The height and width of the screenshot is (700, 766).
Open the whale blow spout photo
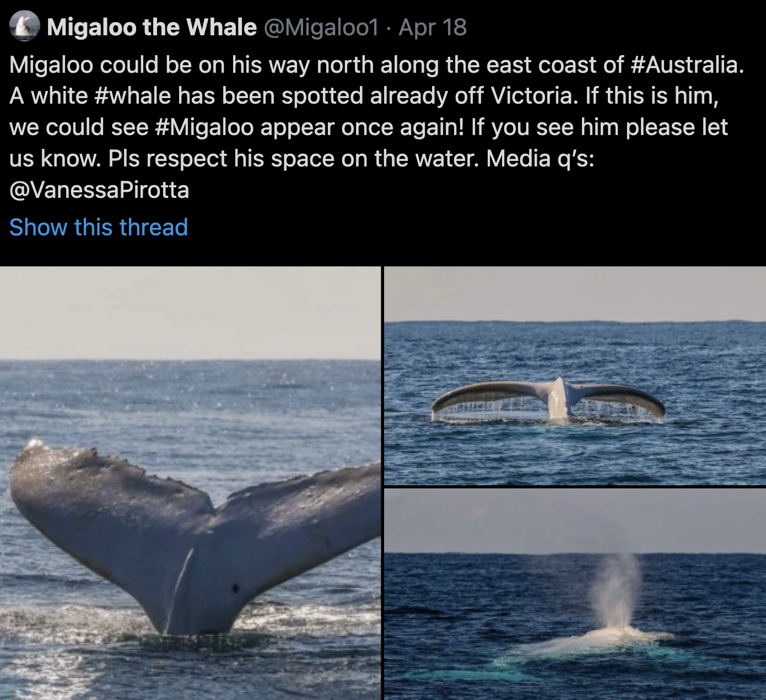tap(575, 594)
